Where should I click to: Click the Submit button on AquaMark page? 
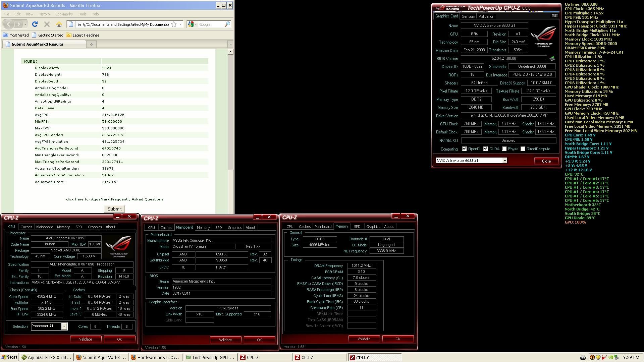[x=114, y=209]
